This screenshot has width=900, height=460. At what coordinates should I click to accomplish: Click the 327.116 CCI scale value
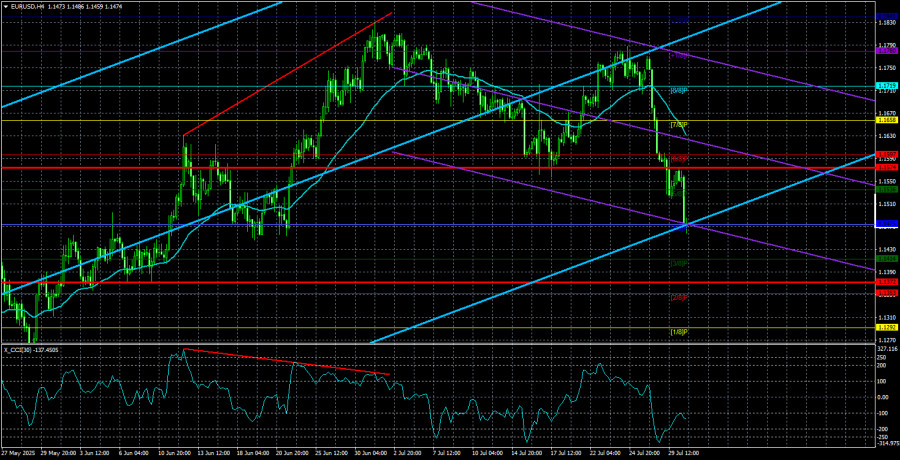pyautogui.click(x=887, y=349)
